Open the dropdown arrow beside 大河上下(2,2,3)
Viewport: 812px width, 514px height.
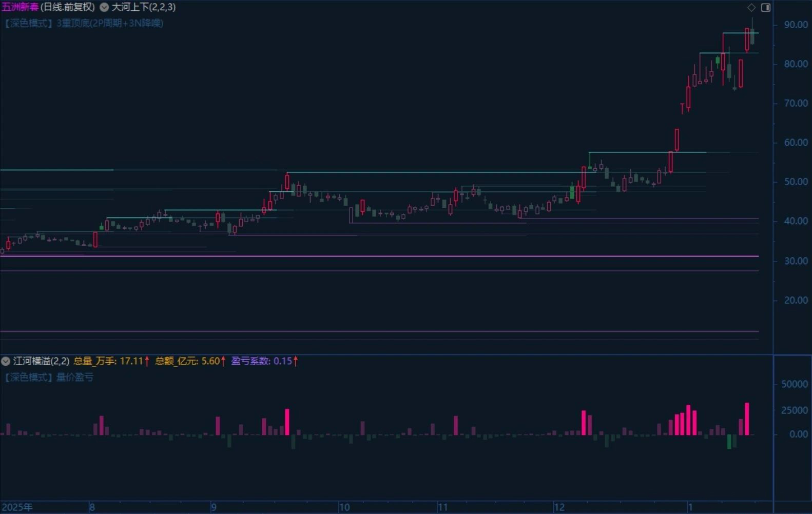[104, 7]
